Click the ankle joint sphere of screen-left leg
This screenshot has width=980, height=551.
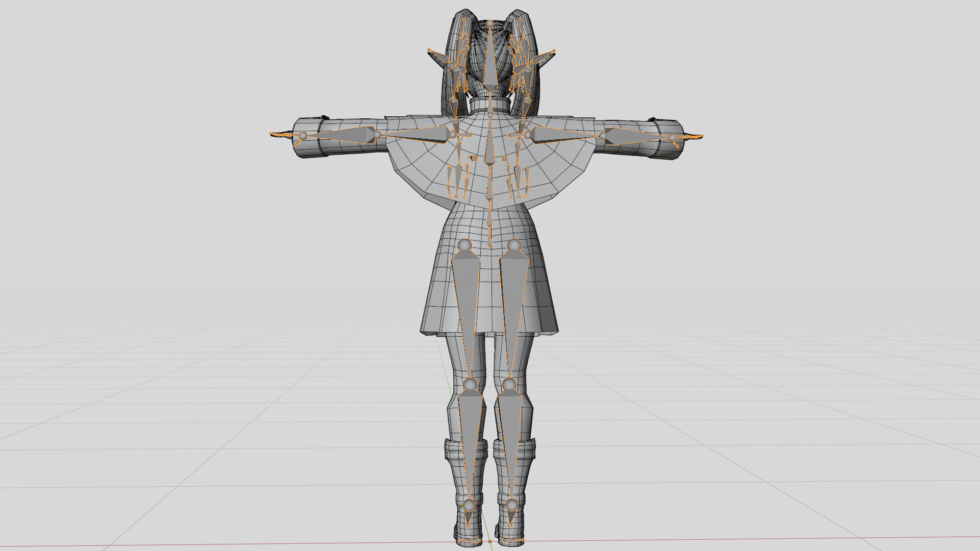coord(469,506)
